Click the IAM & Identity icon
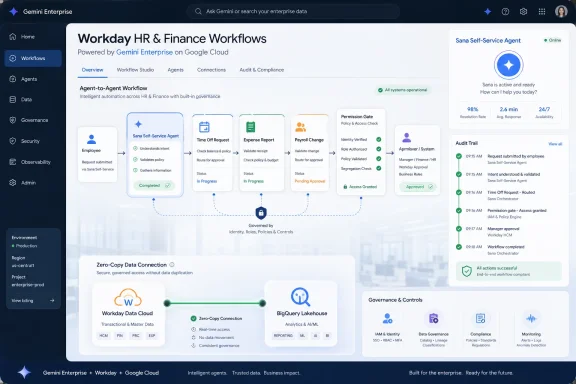The height and width of the screenshot is (384, 576). 387,318
